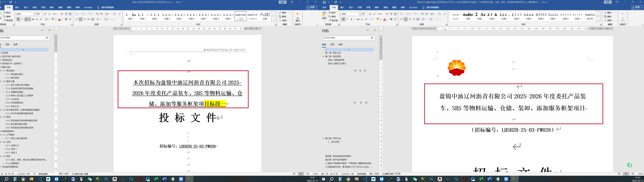
Task: Apply red font color in 投标文件 window
Action: click(x=59, y=19)
